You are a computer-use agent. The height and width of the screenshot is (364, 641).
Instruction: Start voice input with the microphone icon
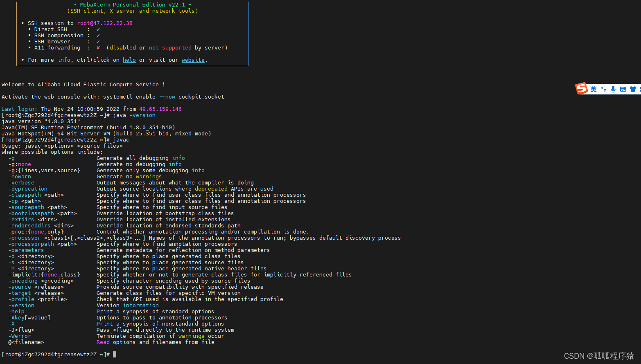(613, 89)
